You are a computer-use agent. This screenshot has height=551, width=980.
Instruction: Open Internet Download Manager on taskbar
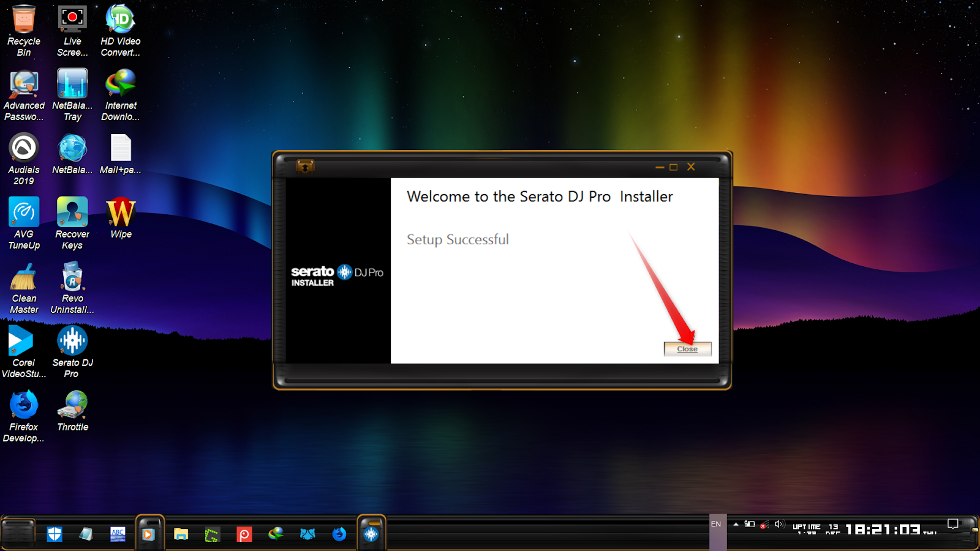tap(276, 534)
